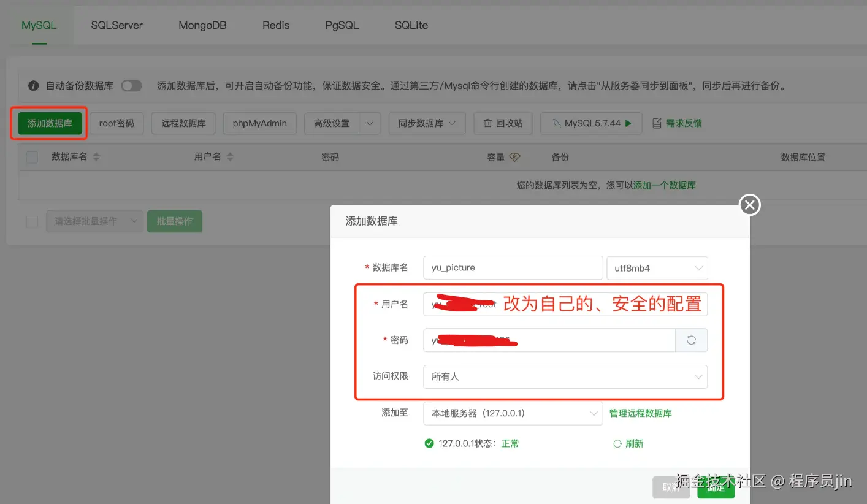Click the info icon beside 自动备份数据库
The height and width of the screenshot is (504, 867).
(x=34, y=86)
